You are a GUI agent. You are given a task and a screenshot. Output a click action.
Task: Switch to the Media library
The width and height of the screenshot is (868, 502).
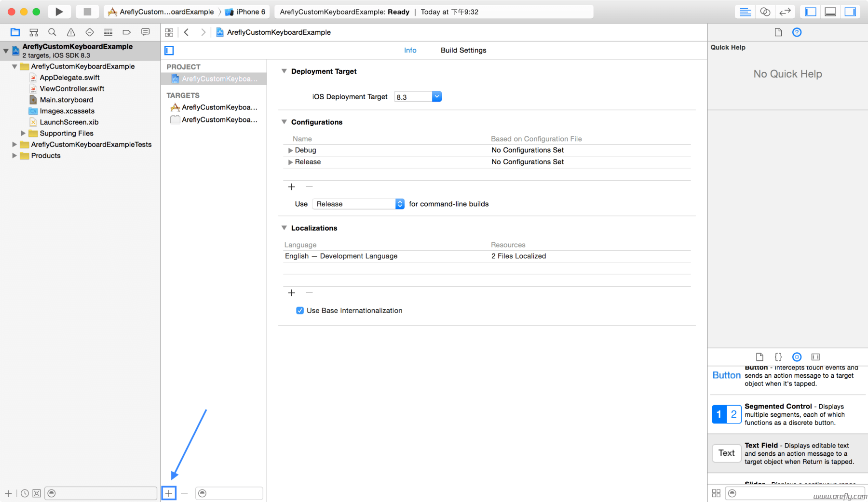[816, 357]
